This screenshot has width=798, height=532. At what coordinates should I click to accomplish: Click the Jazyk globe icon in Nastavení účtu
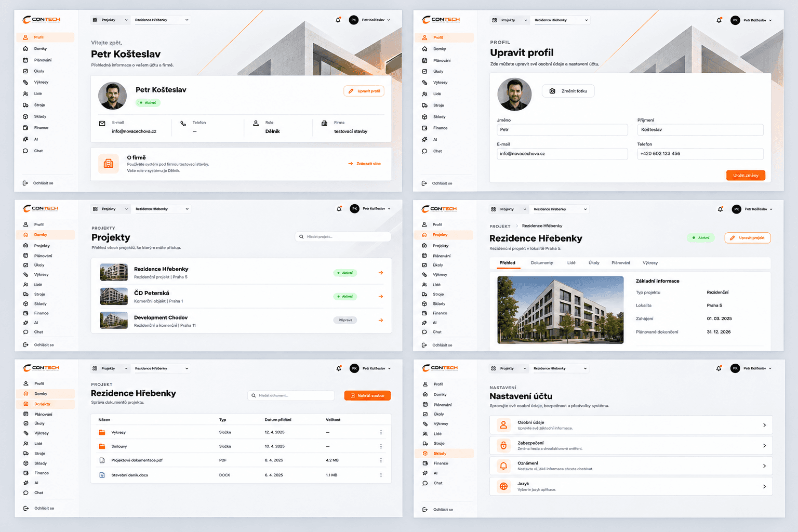click(503, 486)
